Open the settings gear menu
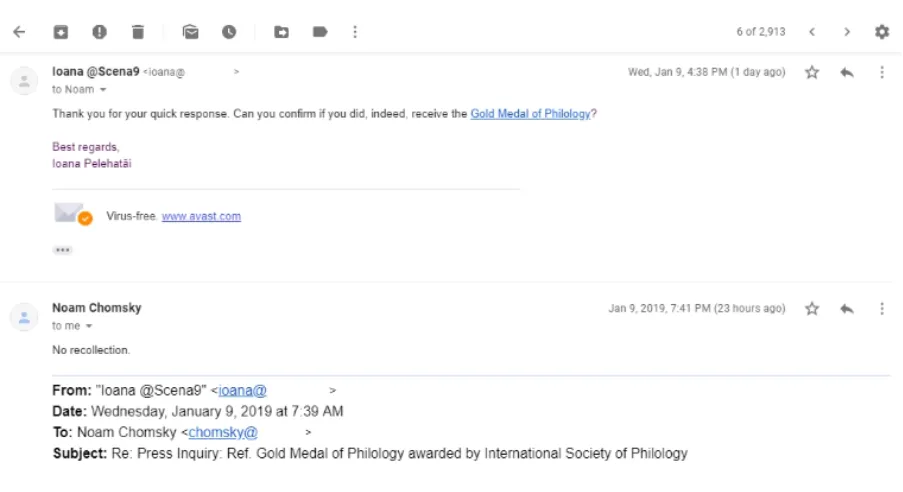Image resolution: width=903 pixels, height=492 pixels. tap(882, 32)
